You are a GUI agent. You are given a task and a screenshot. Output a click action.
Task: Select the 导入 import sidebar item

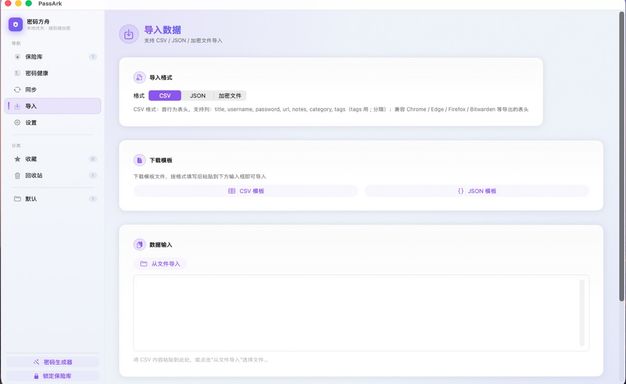point(53,106)
